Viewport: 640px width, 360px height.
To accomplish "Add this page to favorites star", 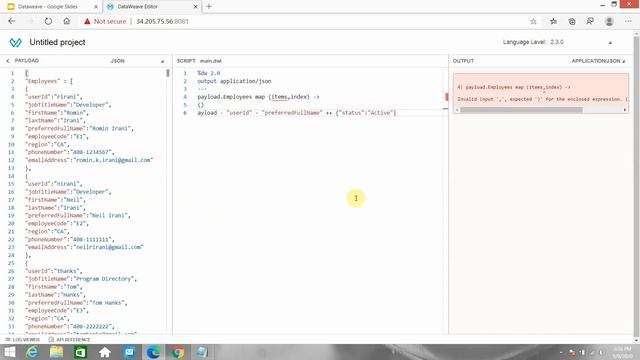I will (533, 22).
